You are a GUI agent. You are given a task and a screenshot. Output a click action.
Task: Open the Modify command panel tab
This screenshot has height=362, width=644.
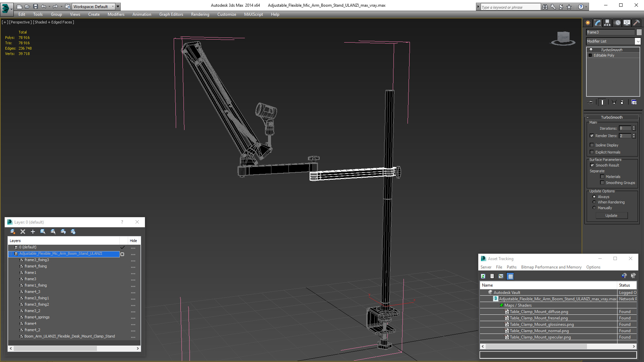(598, 23)
